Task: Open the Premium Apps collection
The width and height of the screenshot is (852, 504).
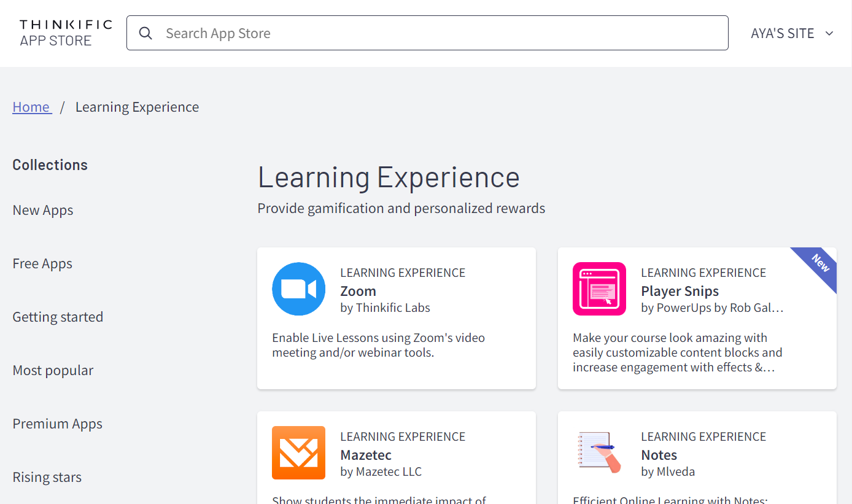Action: click(x=58, y=424)
